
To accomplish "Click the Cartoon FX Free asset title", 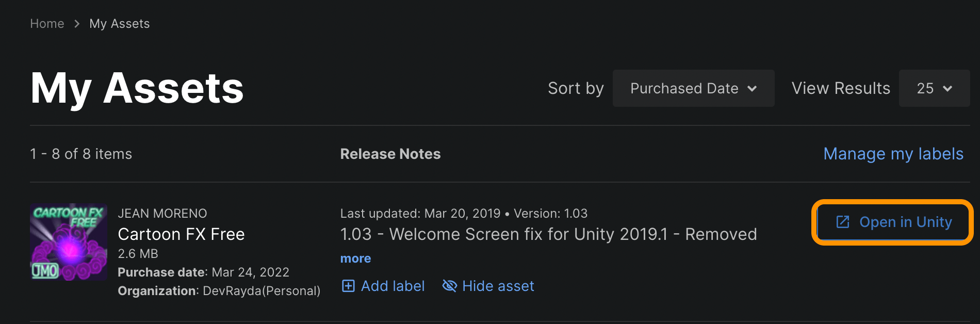I will (181, 234).
